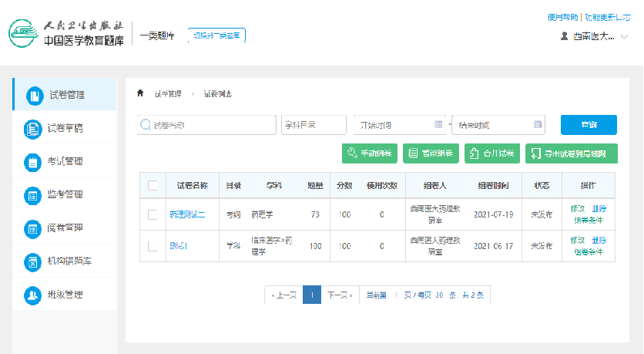Viewport: 644px width, 354px height.
Task: Check the box for the second exam row
Action: (153, 246)
